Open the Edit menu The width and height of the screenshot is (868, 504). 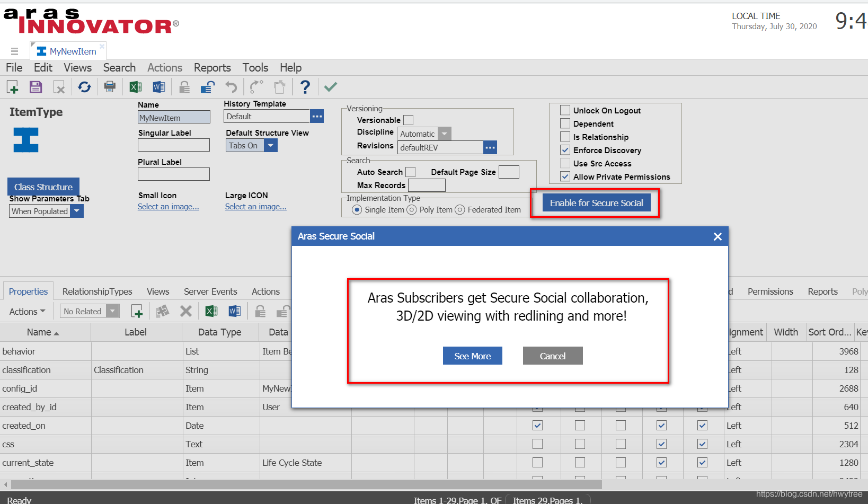click(x=43, y=68)
